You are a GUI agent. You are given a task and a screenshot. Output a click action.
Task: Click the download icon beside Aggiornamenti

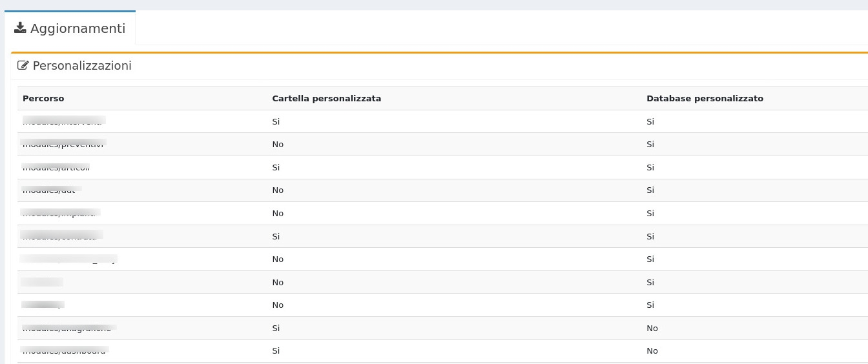pos(20,28)
